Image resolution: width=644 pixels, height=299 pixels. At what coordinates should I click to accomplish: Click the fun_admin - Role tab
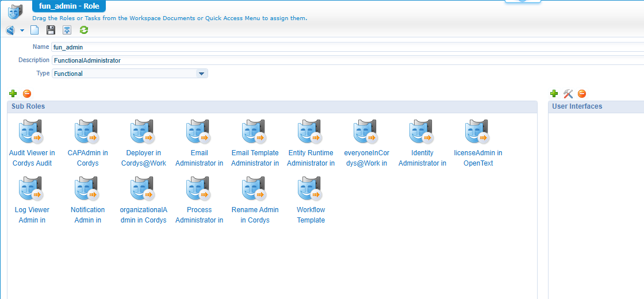point(68,6)
